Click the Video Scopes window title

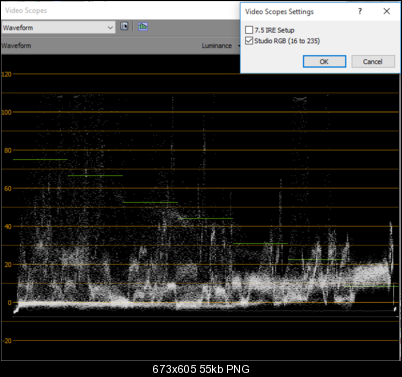(x=26, y=11)
